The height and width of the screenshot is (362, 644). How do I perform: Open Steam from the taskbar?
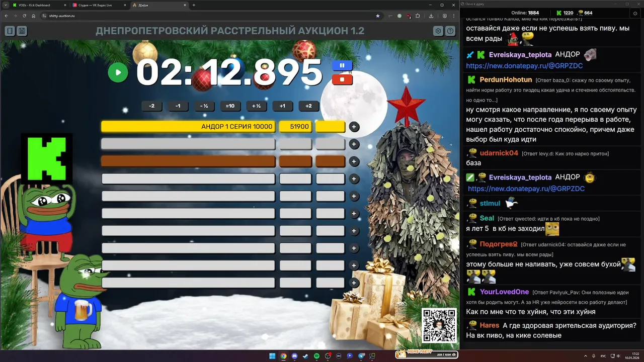tap(305, 356)
